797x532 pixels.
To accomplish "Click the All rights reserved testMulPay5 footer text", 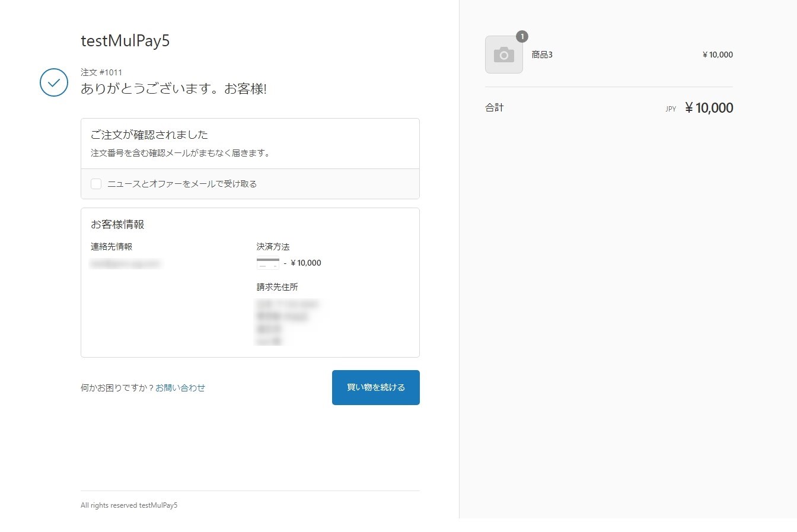I will [129, 505].
